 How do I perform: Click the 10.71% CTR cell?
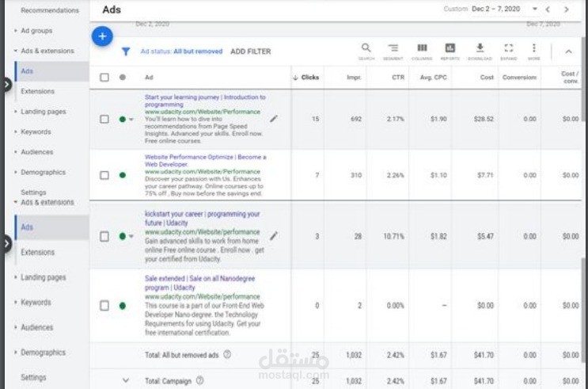pos(394,236)
